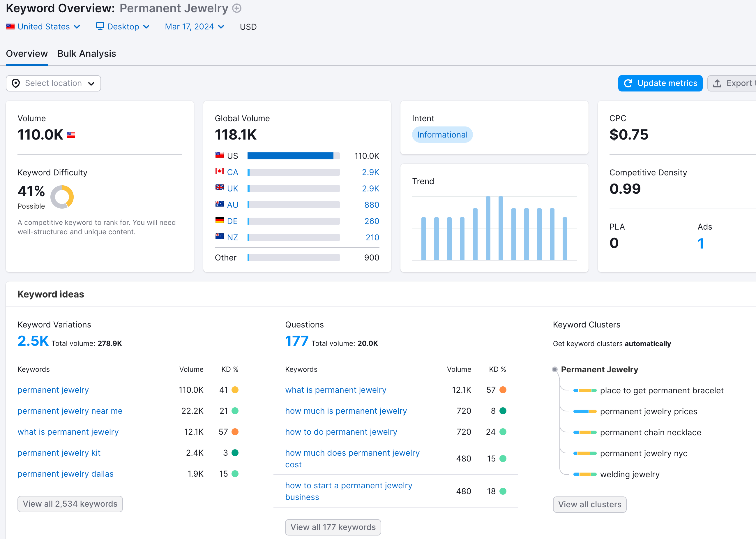Select 'welding jewelry' cluster
The height and width of the screenshot is (539, 756).
(630, 474)
